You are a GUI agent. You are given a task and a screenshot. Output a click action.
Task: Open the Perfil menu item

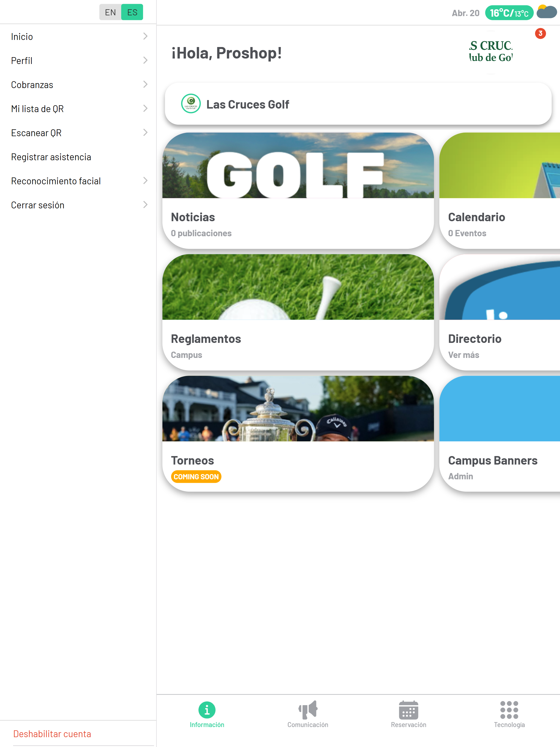tap(78, 60)
